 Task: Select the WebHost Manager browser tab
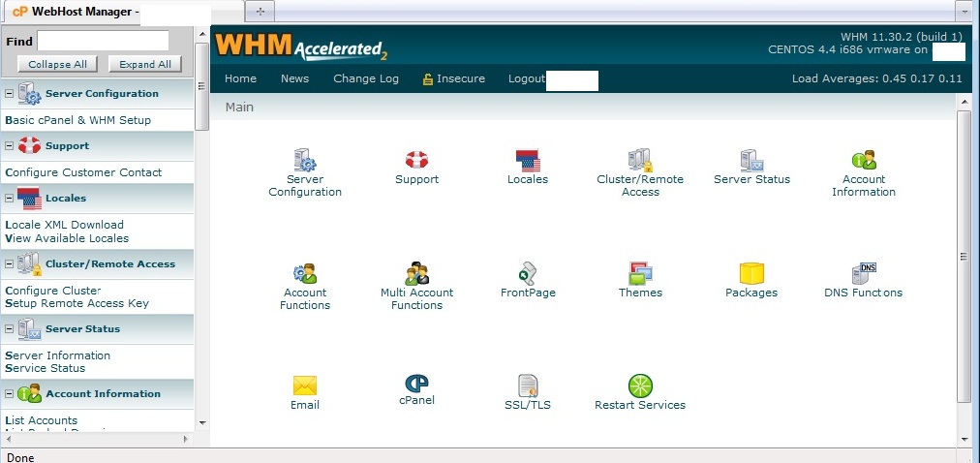coord(122,12)
